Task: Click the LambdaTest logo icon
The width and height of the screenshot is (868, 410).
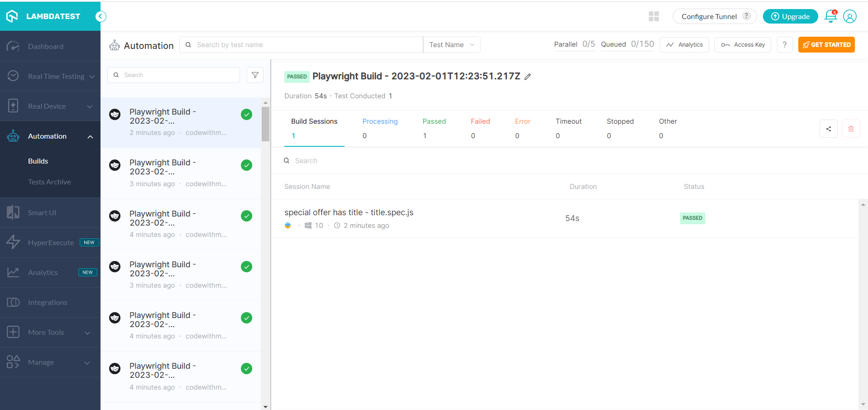Action: tap(12, 16)
